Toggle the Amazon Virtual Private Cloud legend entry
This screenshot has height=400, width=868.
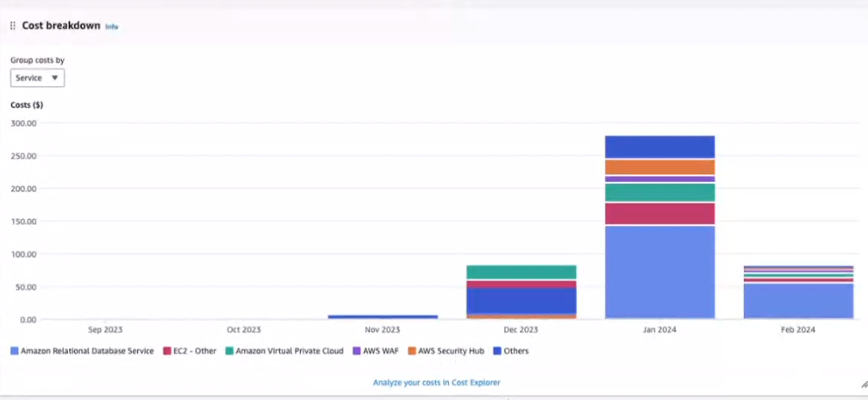click(x=283, y=351)
